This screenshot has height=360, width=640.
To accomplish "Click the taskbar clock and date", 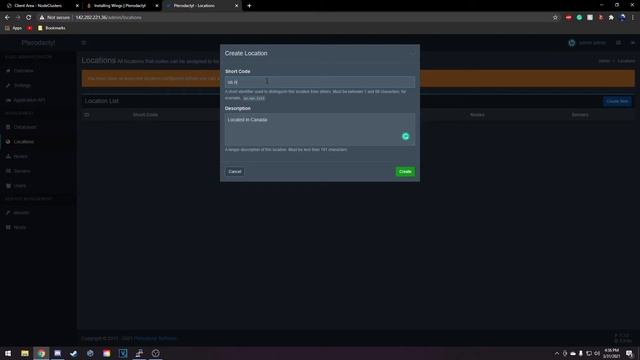I will click(x=611, y=353).
